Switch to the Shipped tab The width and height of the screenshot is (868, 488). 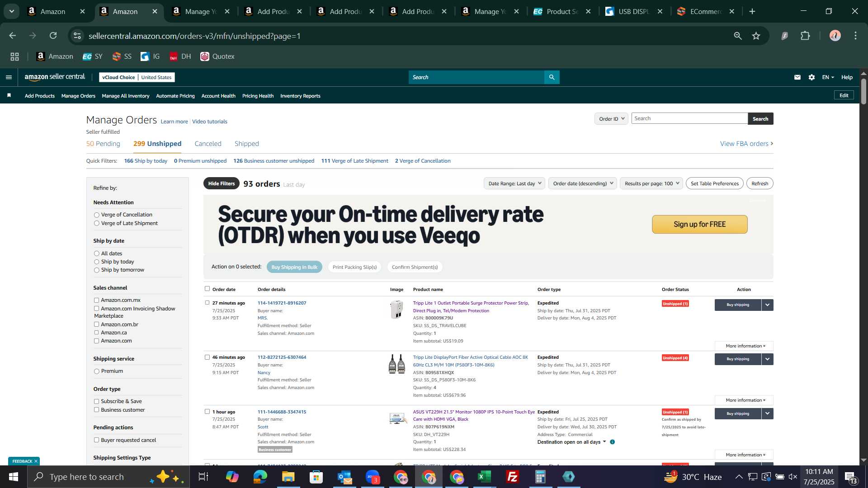[247, 144]
